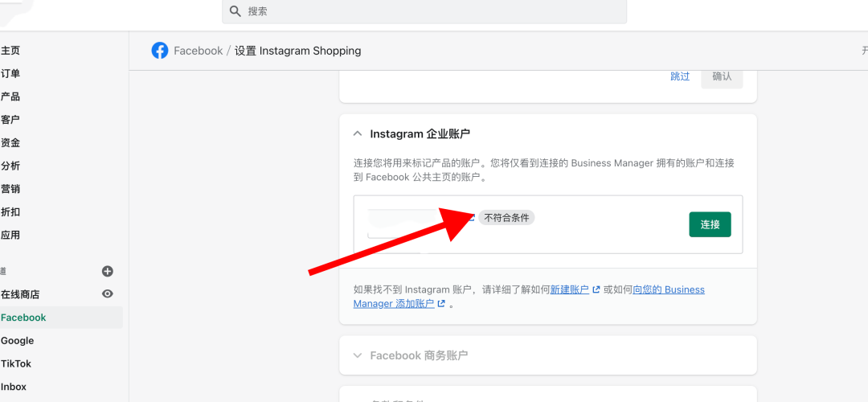Add a sales channel with plus icon

(x=108, y=271)
